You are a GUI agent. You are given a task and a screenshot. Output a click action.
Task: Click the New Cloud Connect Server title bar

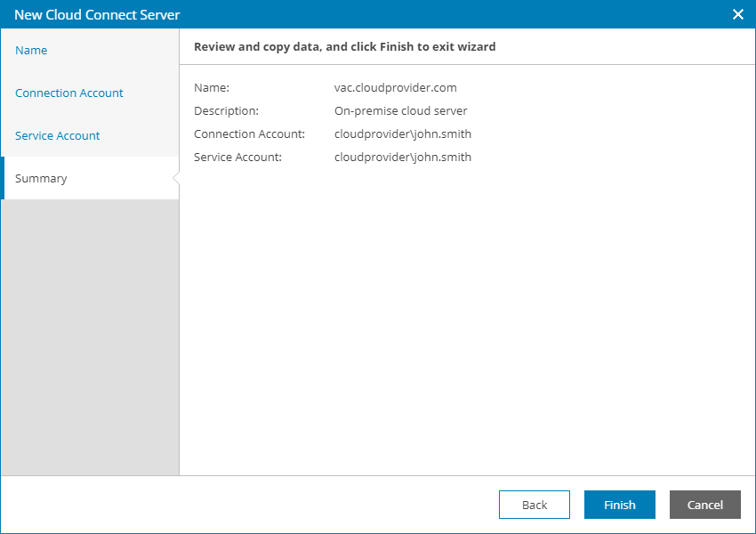[356, 14]
